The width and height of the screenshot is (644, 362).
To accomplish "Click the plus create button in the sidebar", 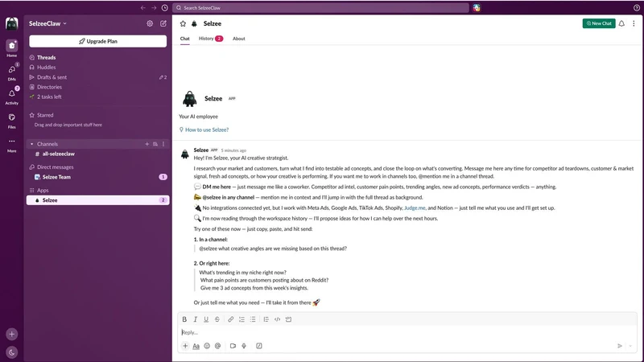I will tap(11, 334).
